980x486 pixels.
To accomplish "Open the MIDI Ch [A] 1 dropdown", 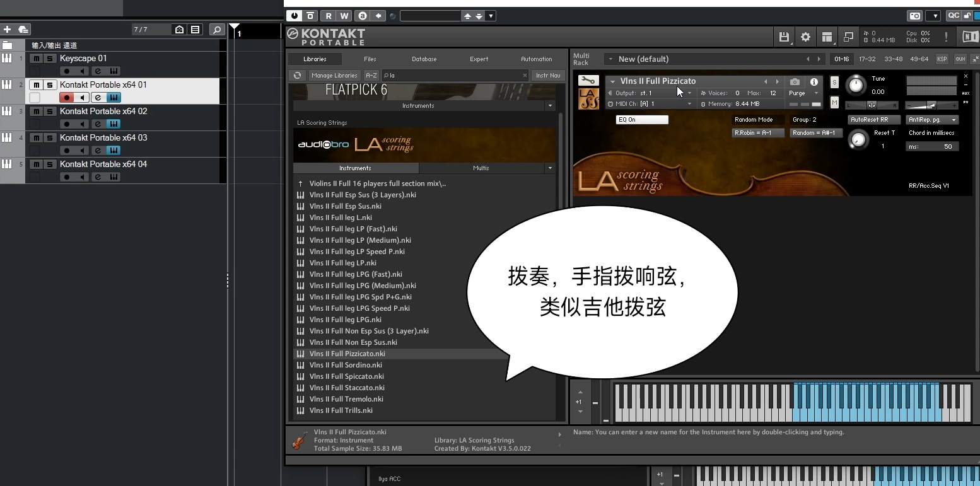I will tap(689, 104).
